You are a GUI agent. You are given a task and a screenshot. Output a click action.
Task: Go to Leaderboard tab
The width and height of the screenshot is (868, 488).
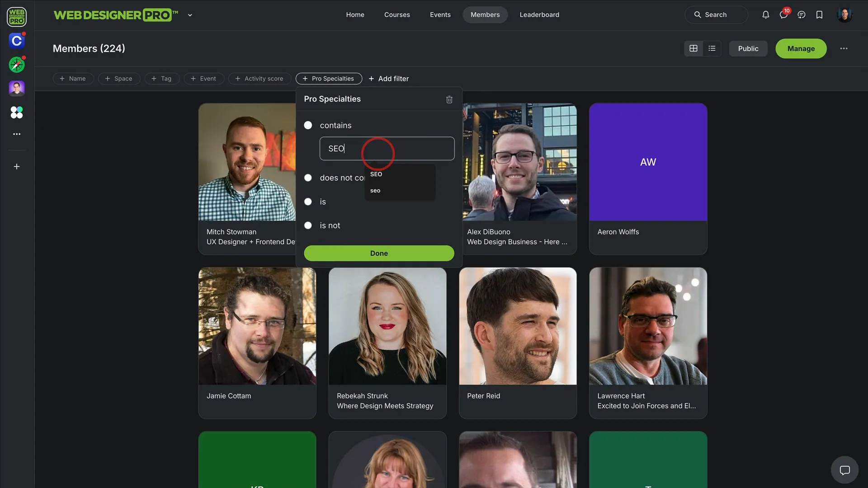tap(539, 15)
